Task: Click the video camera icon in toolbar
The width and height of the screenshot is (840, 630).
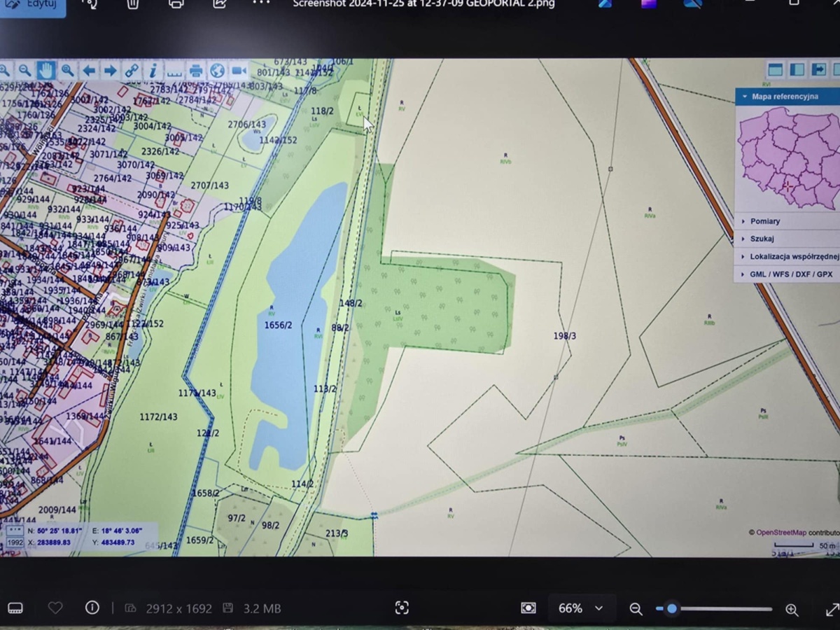Action: click(x=239, y=71)
